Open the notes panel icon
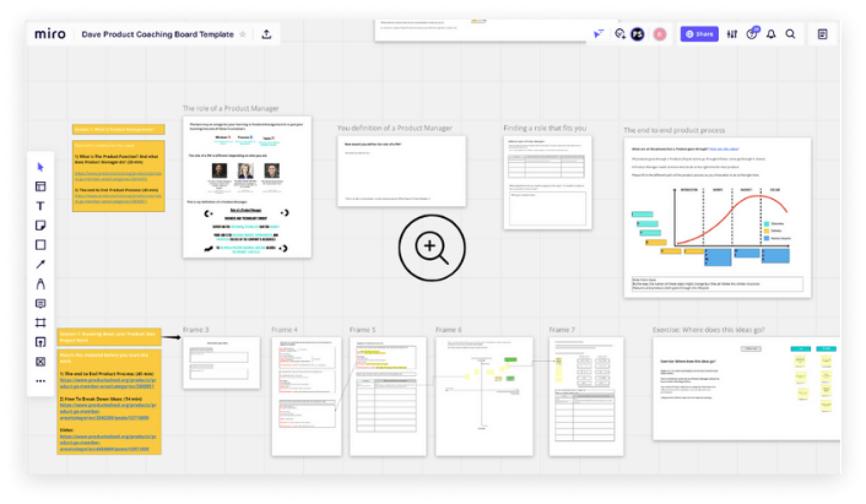 [x=823, y=34]
